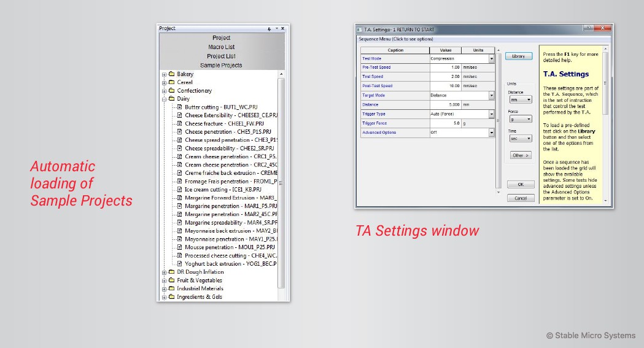Select Mayonnaise penetration - MAY1_P25 project
Viewport: 644px width, 348px height.
[231, 239]
